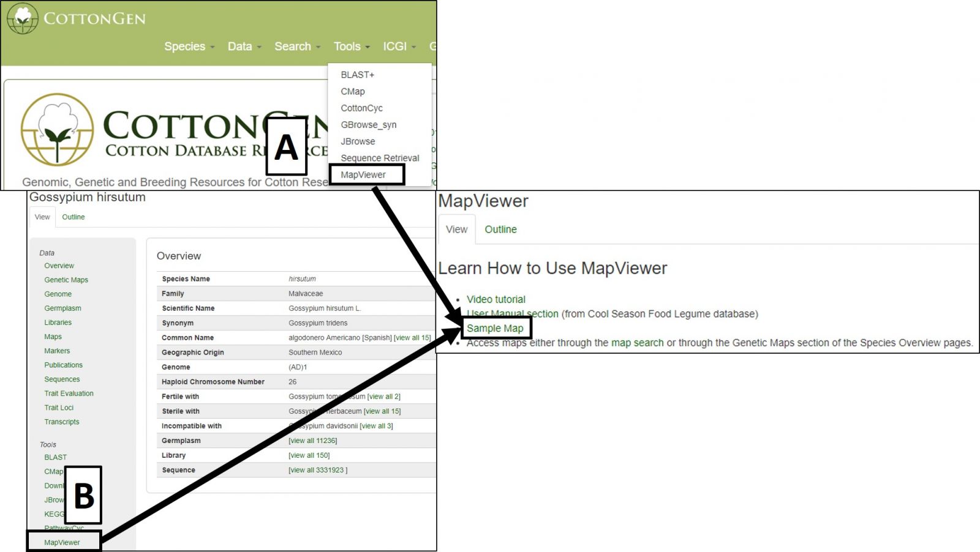This screenshot has height=552, width=980.
Task: Open Trait Loci in sidebar
Action: pyautogui.click(x=59, y=407)
